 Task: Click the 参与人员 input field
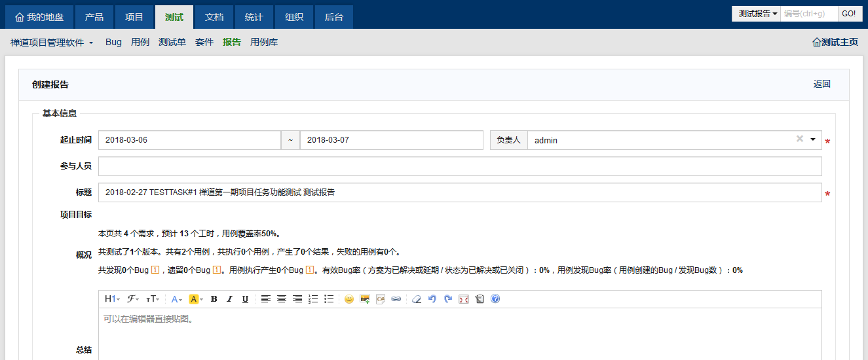coord(460,166)
